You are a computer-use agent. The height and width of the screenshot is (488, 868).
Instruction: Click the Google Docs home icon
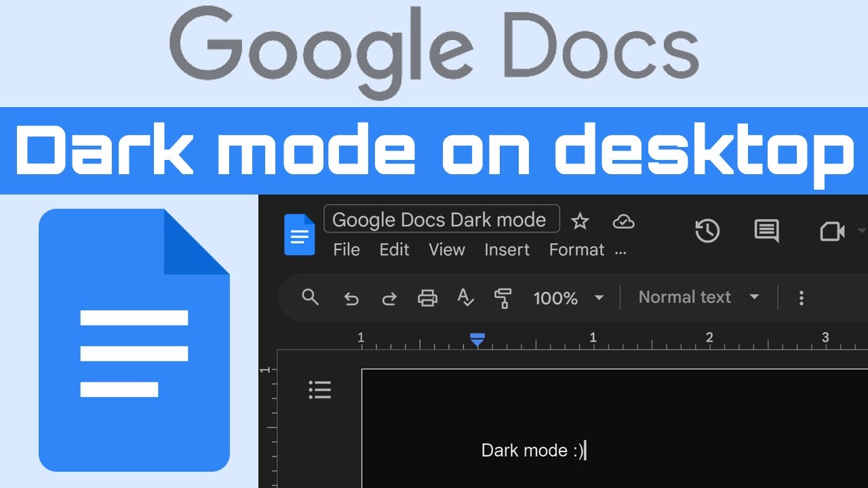click(298, 234)
